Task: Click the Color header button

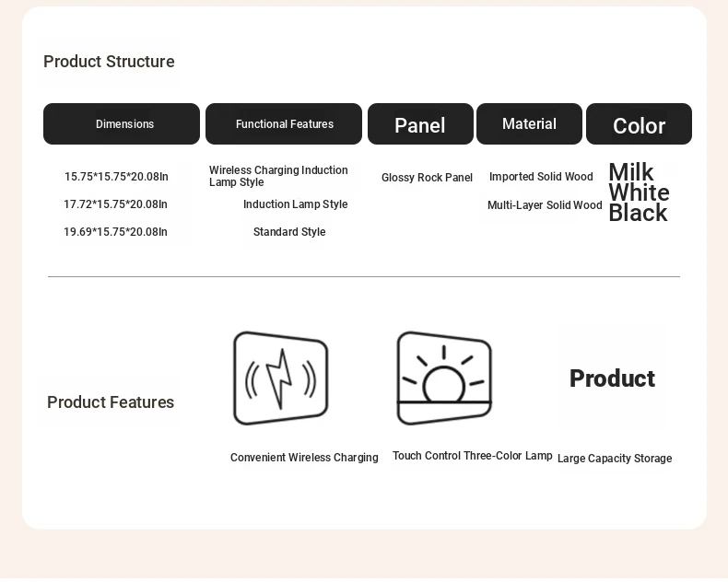Action: (x=639, y=124)
